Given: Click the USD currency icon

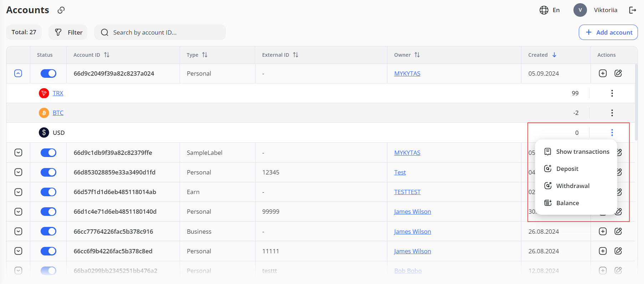Looking at the screenshot, I should pyautogui.click(x=44, y=132).
